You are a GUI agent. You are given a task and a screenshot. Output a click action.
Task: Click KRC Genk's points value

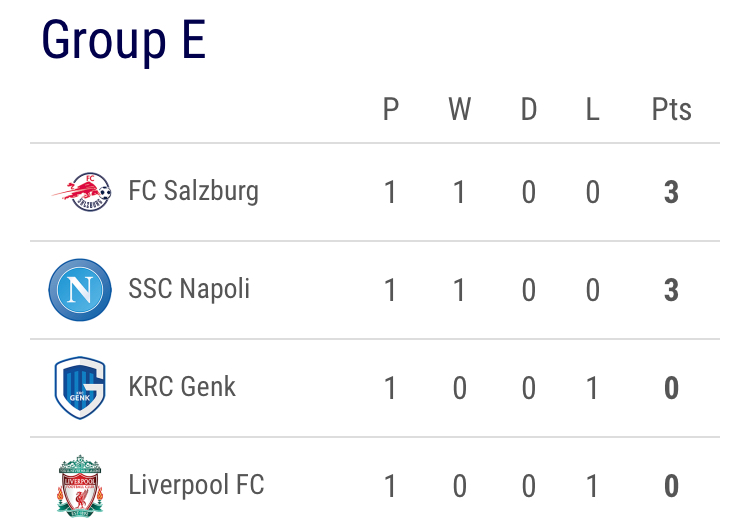[x=672, y=388]
